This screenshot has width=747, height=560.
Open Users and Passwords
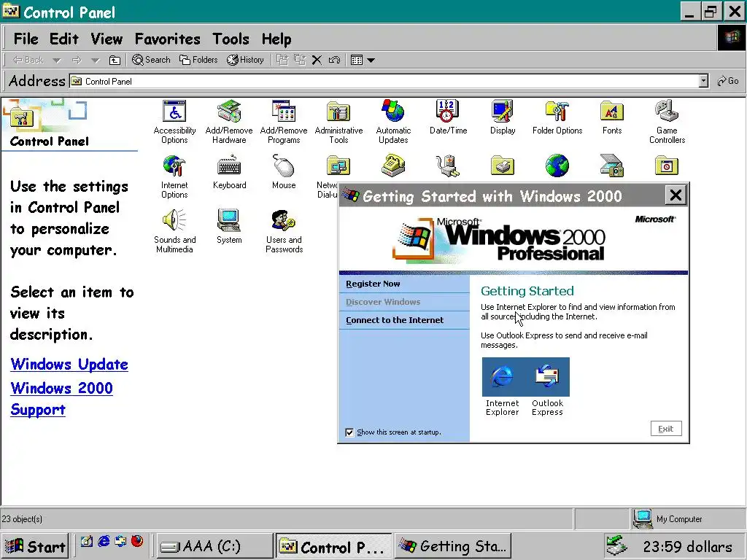pyautogui.click(x=284, y=231)
